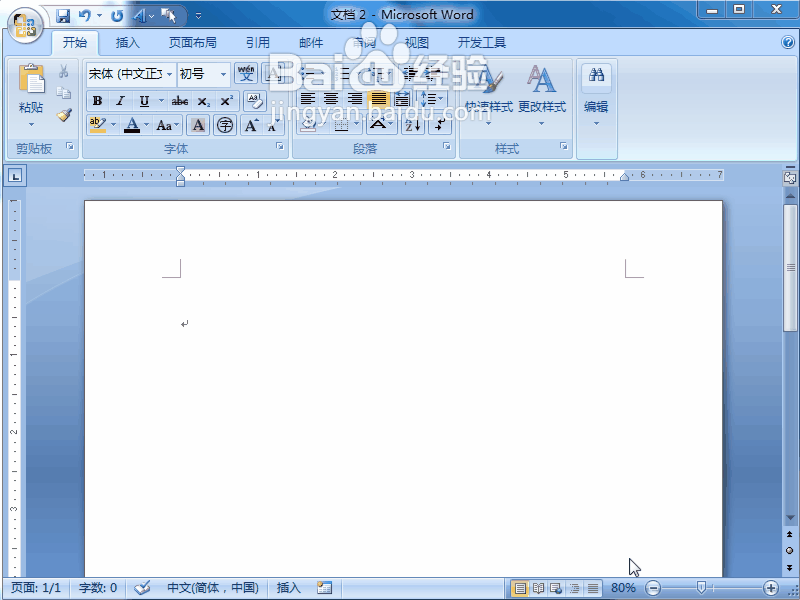Click the sort icon in the paragraph group
This screenshot has height=600, width=800.
[412, 125]
